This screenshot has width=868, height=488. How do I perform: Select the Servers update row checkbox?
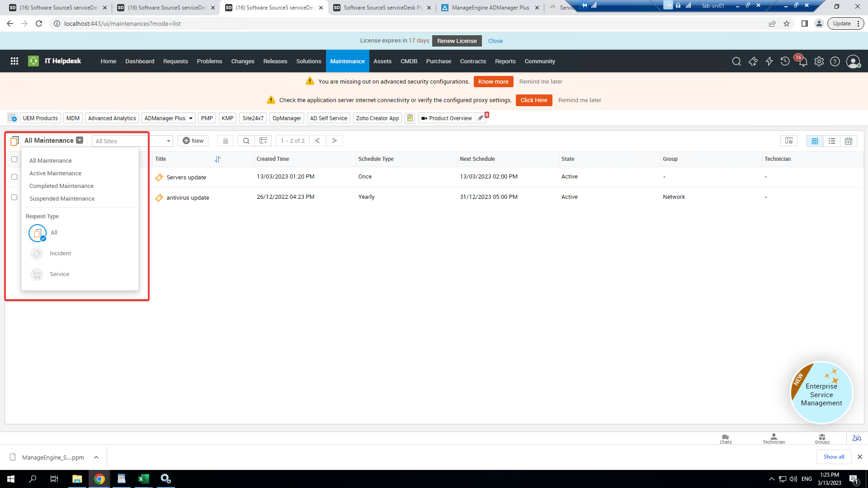14,177
